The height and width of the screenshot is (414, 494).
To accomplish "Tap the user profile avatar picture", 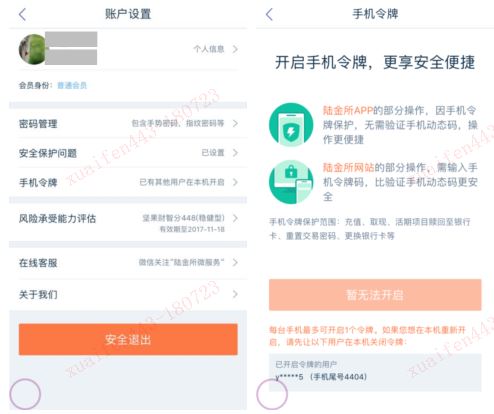I will 33,49.
